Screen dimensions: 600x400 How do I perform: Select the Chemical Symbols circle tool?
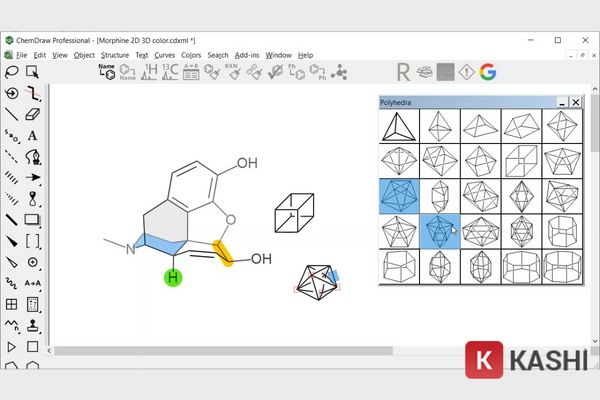tap(33, 262)
